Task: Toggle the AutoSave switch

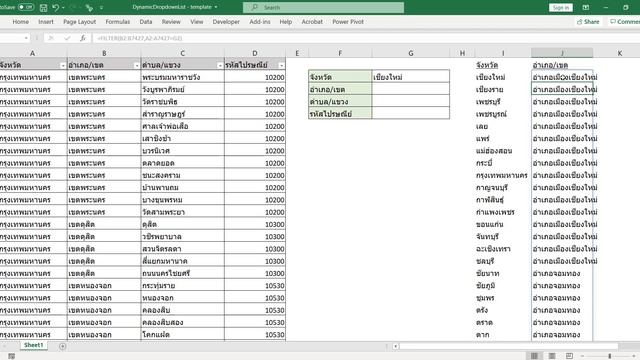Action: click(26, 7)
